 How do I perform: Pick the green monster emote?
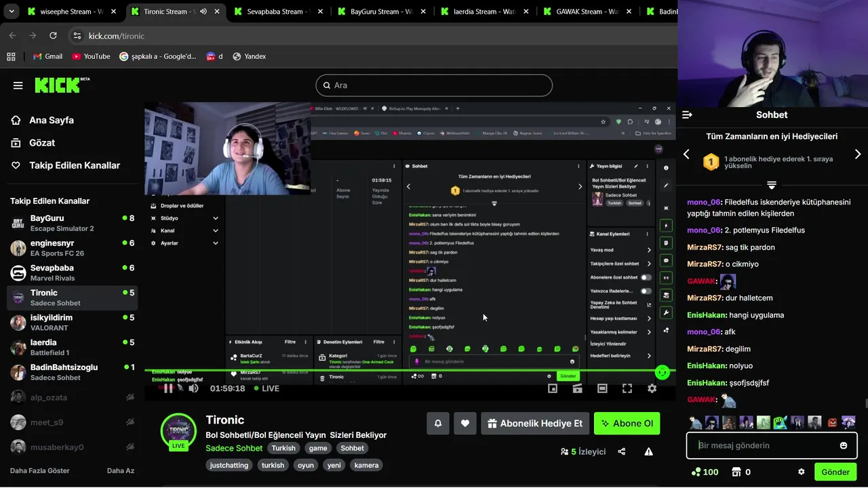pos(780,423)
